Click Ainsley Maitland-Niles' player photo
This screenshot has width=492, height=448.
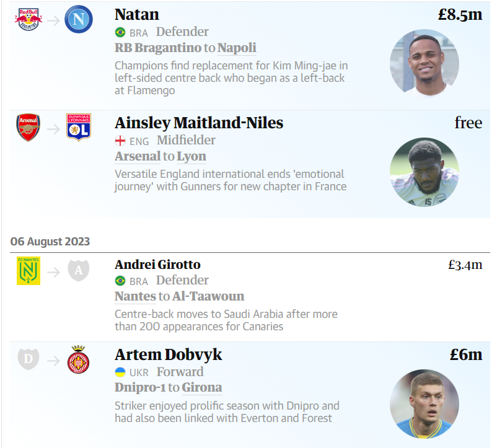pyautogui.click(x=424, y=172)
